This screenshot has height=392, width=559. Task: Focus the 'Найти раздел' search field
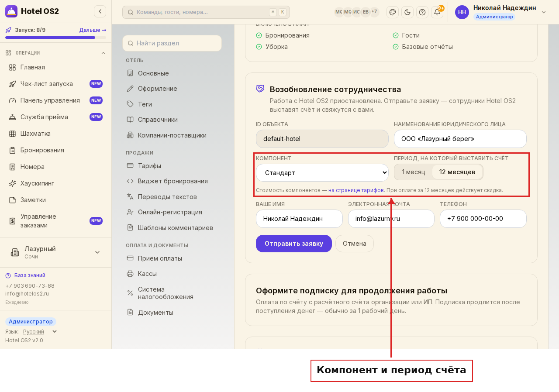172,43
